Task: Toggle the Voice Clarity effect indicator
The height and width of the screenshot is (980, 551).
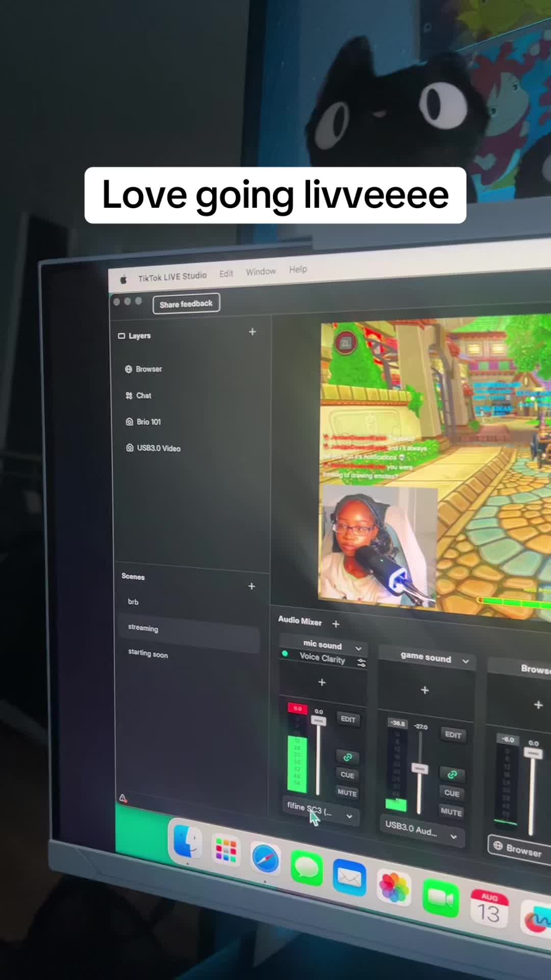Action: point(285,654)
